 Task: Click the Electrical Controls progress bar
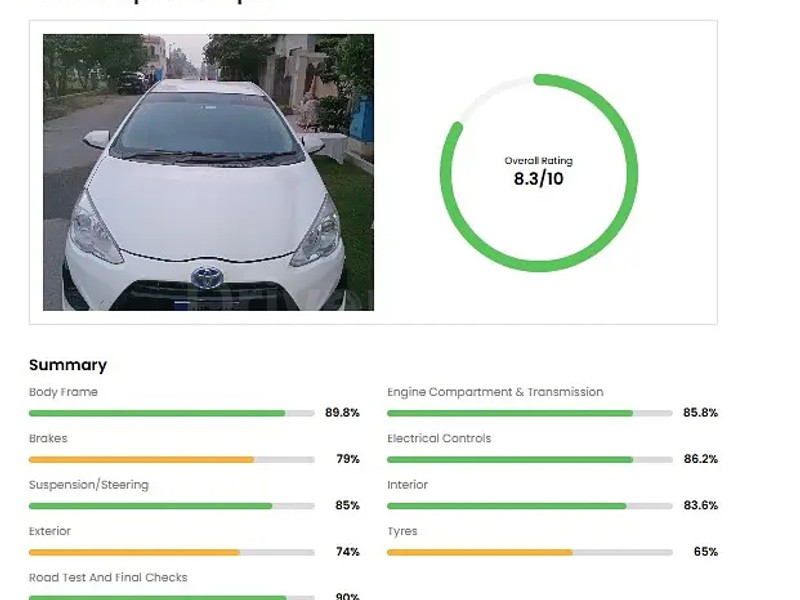[510, 459]
